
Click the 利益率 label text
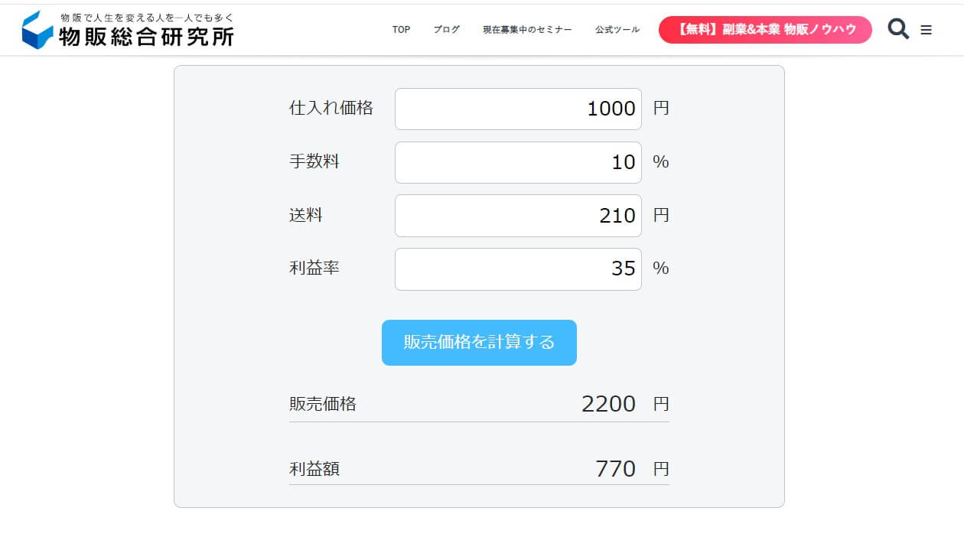[x=314, y=268]
